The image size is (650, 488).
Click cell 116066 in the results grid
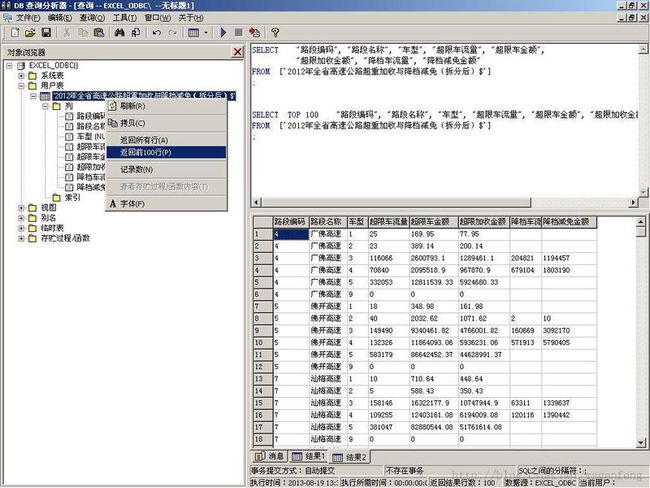tap(388, 258)
